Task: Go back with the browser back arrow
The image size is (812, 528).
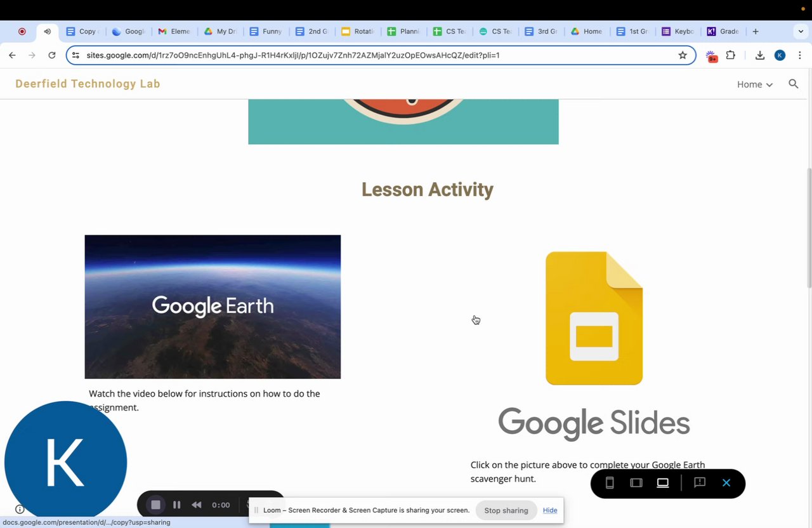Action: point(12,55)
